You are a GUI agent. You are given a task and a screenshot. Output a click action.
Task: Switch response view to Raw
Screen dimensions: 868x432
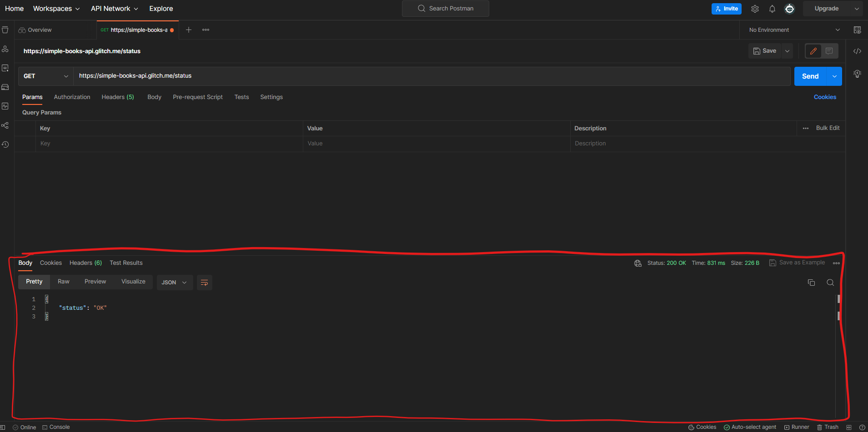click(x=64, y=282)
